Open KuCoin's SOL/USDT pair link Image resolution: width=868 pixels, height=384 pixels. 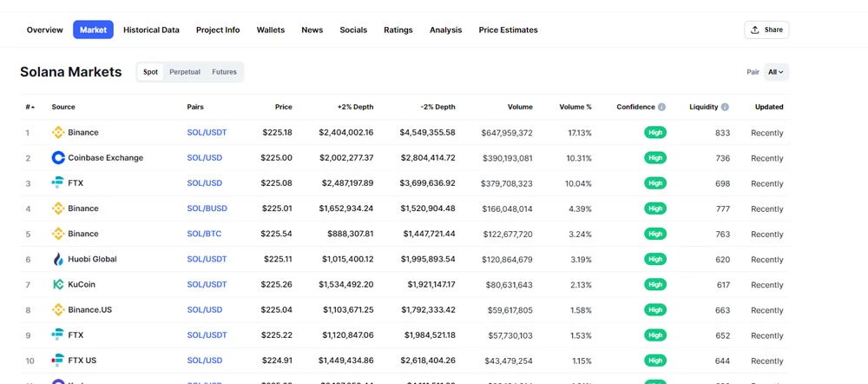tap(207, 284)
